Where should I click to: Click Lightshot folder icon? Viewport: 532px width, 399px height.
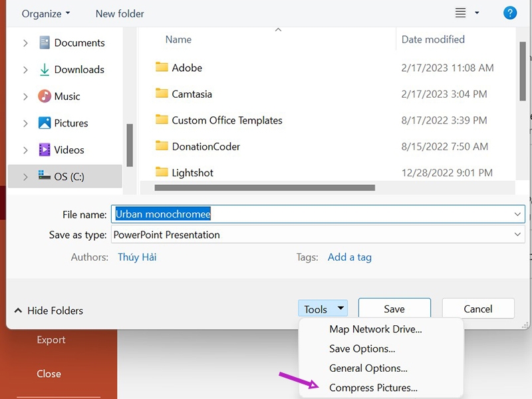coord(162,172)
